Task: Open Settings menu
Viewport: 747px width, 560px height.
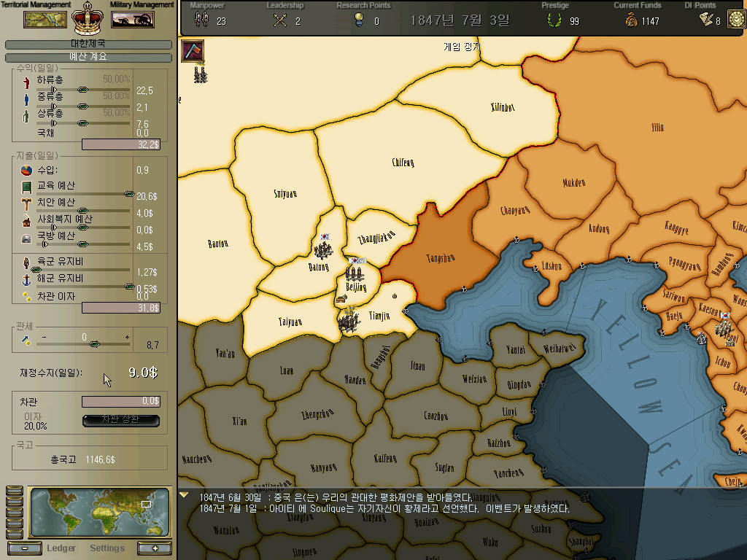Action: coord(107,548)
